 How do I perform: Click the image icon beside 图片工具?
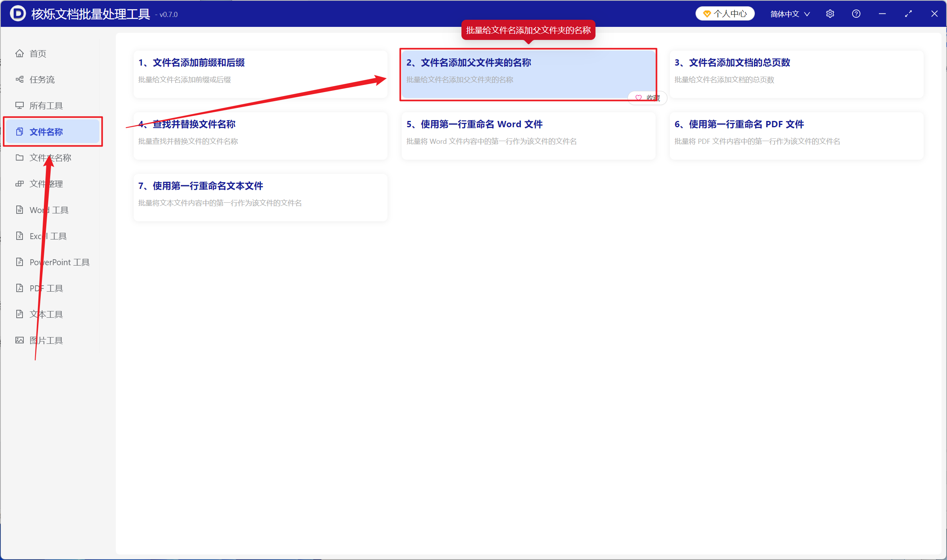[x=19, y=340]
